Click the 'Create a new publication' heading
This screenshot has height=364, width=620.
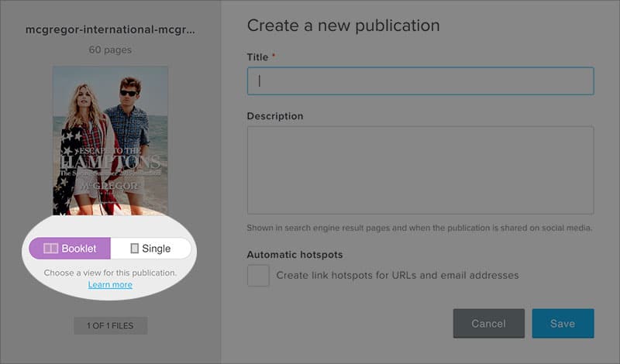click(x=343, y=26)
